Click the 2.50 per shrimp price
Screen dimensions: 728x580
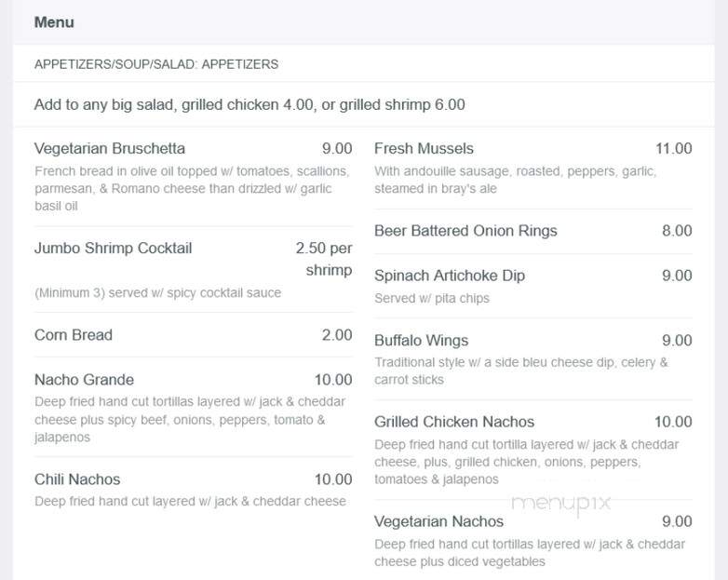[x=324, y=259]
